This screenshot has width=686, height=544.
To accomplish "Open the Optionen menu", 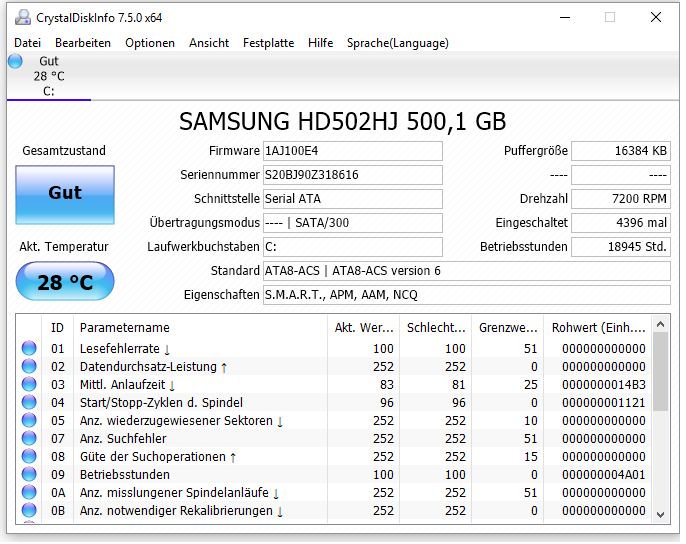I will point(150,43).
